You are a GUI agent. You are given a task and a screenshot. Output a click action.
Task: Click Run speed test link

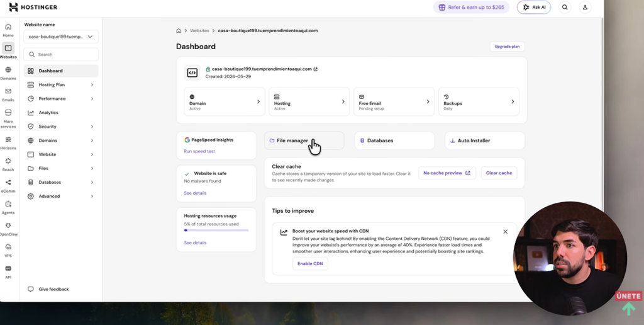199,151
